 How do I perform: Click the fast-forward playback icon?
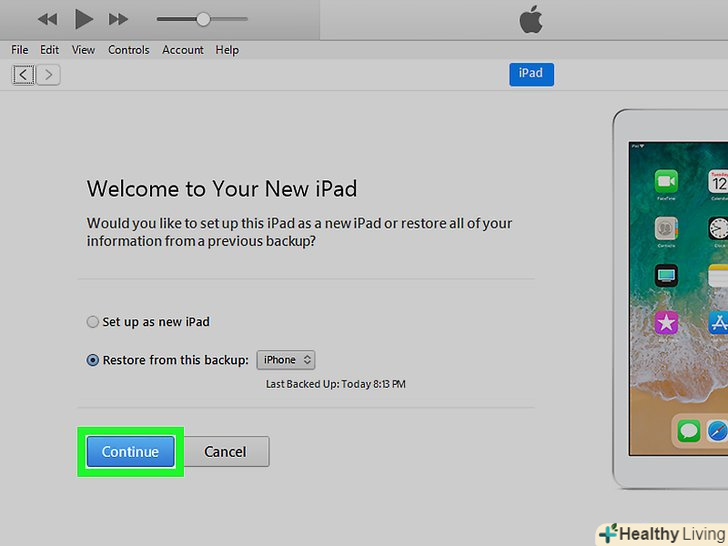118,19
